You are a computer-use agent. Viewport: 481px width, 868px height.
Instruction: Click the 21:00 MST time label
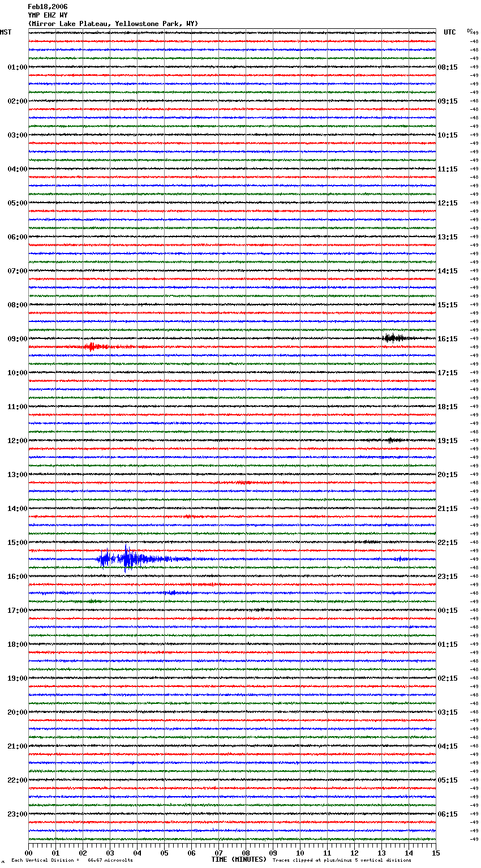[x=17, y=746]
